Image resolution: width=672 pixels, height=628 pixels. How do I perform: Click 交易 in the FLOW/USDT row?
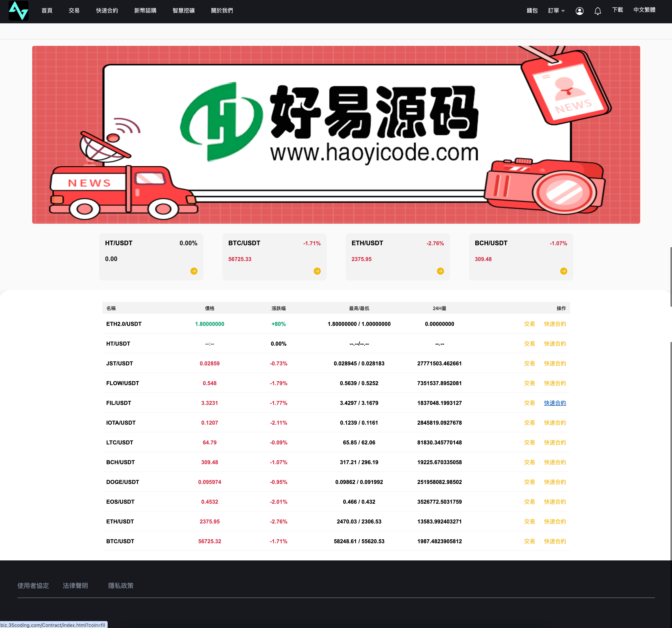[529, 383]
